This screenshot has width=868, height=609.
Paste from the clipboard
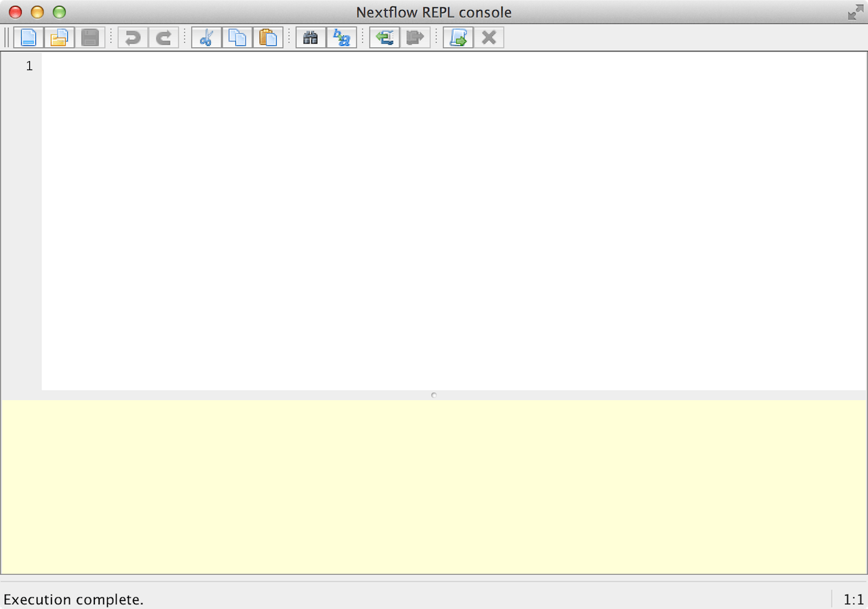pos(269,37)
